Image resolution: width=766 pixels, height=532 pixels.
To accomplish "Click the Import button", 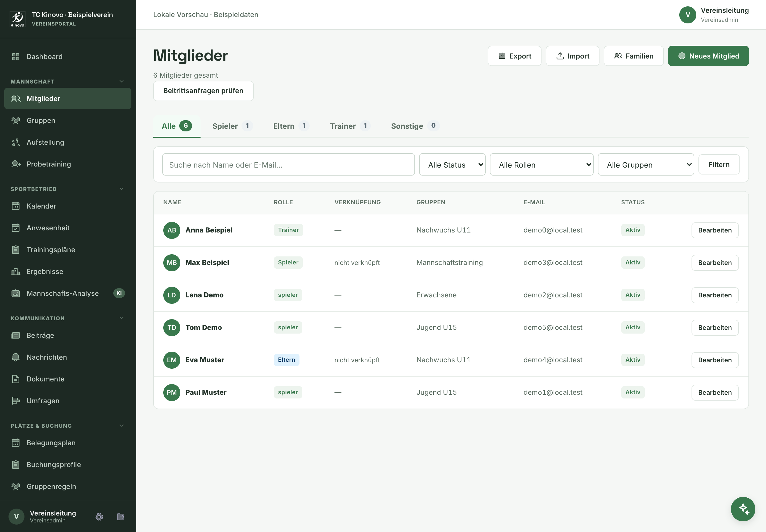I will point(572,56).
